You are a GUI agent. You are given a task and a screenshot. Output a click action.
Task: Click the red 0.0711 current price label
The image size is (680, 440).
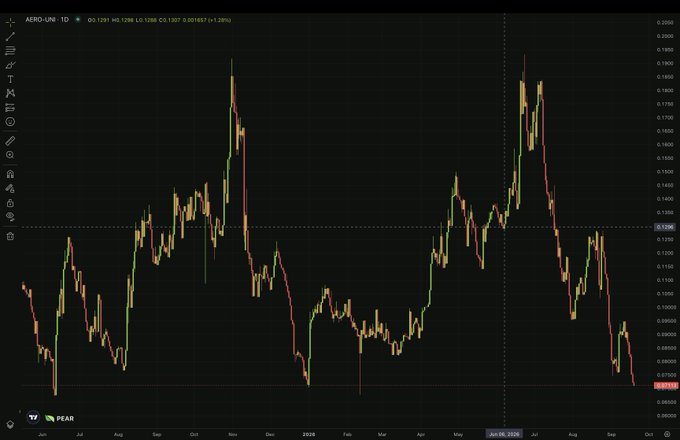[x=666, y=385]
